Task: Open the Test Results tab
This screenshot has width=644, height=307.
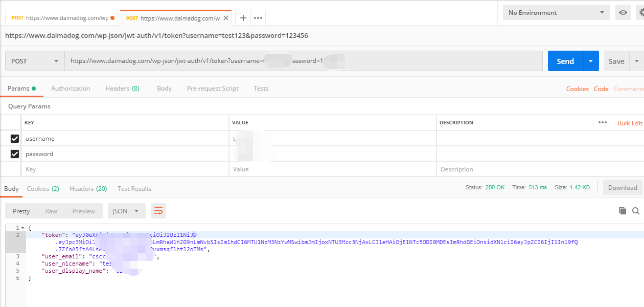Action: coord(134,188)
